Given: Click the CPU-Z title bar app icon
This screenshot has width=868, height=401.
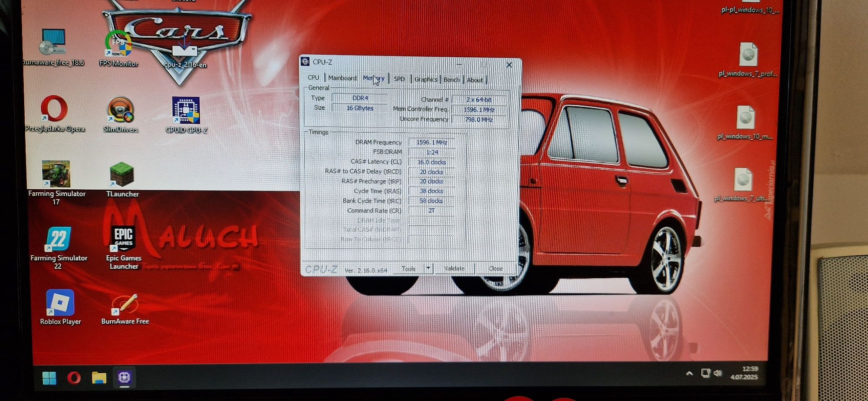Looking at the screenshot, I should tap(305, 62).
